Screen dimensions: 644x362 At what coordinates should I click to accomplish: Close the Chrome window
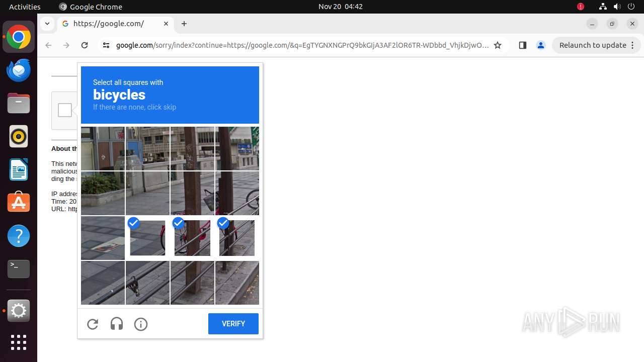point(632,24)
